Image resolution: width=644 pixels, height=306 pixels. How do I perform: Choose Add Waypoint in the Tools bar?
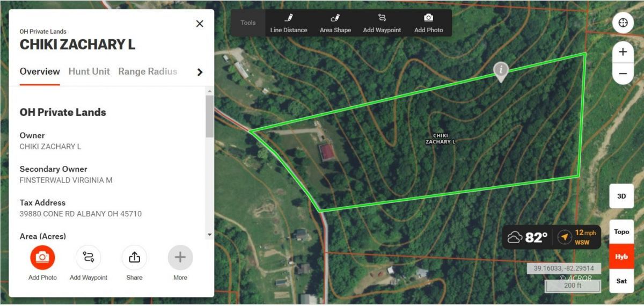pos(382,23)
